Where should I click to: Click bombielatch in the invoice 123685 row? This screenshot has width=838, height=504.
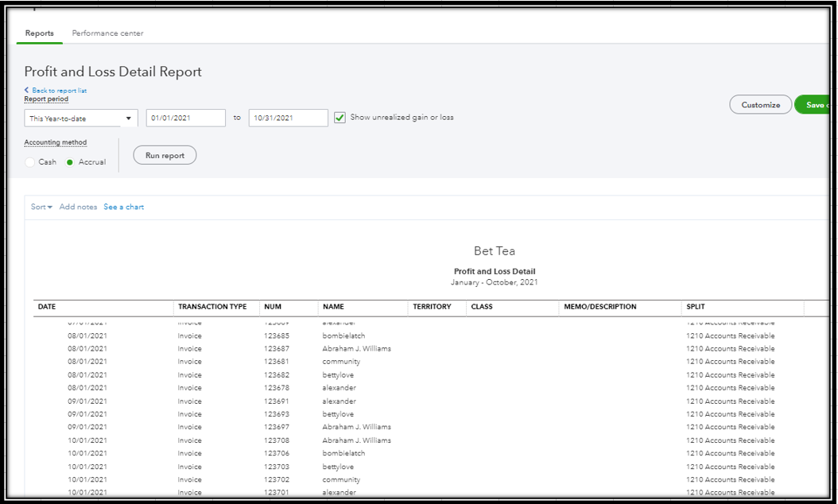343,335
